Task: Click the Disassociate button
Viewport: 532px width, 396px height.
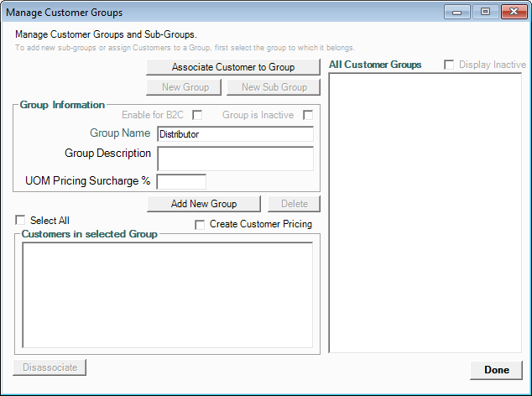Action: (50, 367)
